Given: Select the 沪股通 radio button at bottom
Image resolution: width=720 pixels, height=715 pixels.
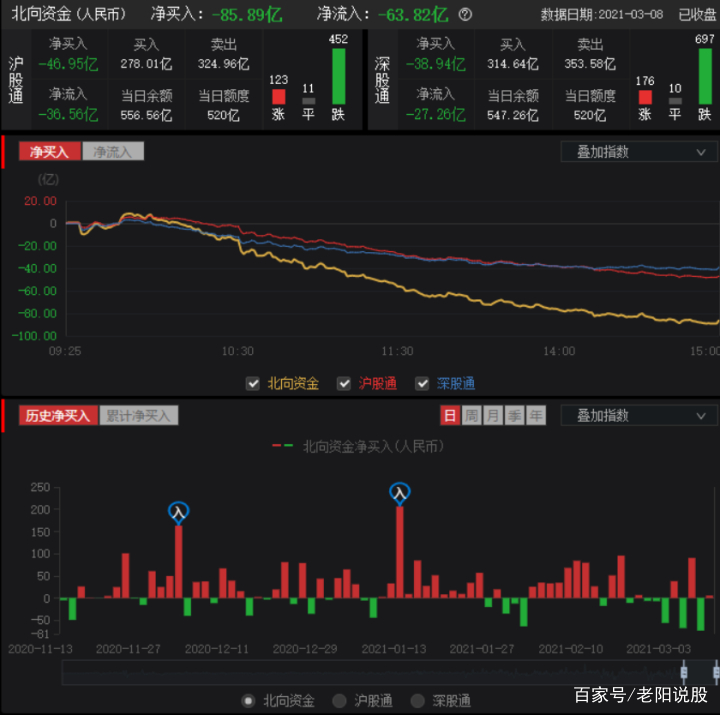Looking at the screenshot, I should pos(339,700).
